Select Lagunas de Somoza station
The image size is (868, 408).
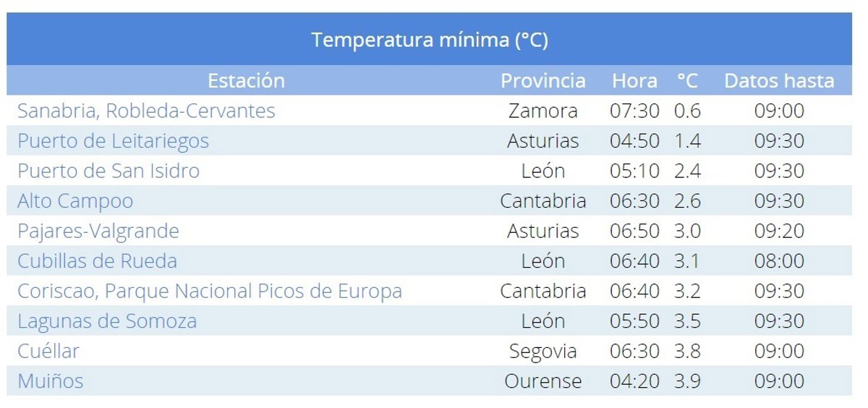tap(107, 321)
